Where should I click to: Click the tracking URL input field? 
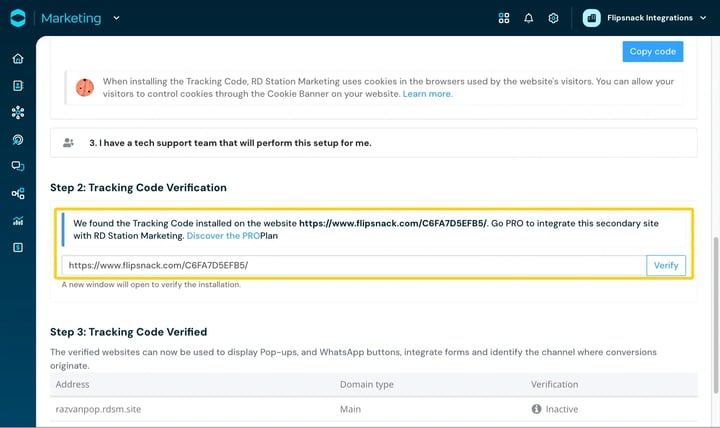pyautogui.click(x=354, y=265)
